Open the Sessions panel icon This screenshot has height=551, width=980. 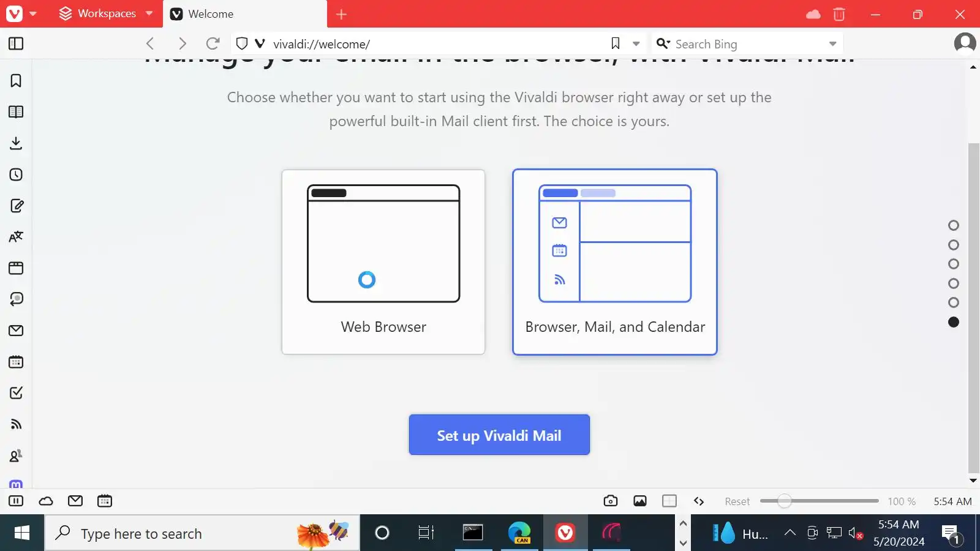tap(16, 299)
